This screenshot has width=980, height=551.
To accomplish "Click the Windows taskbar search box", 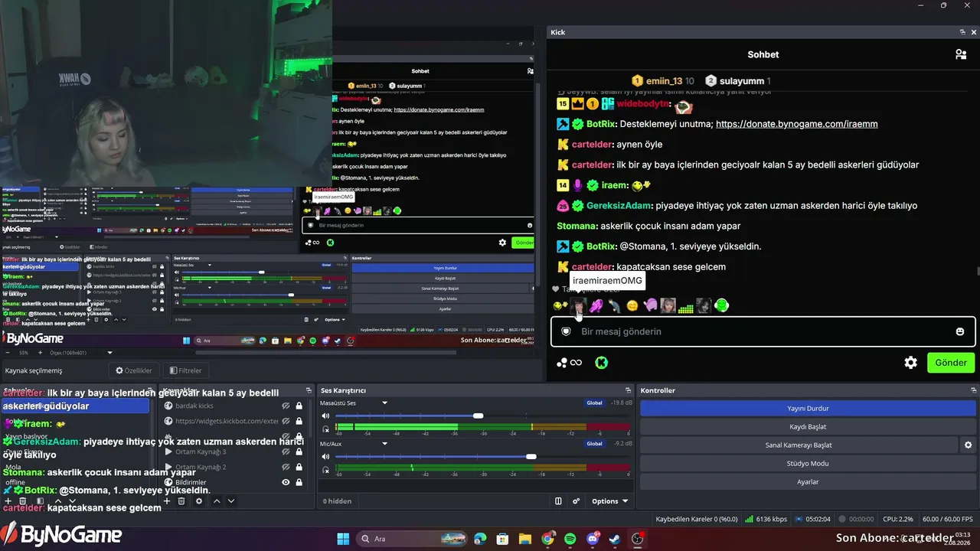I will [x=412, y=539].
